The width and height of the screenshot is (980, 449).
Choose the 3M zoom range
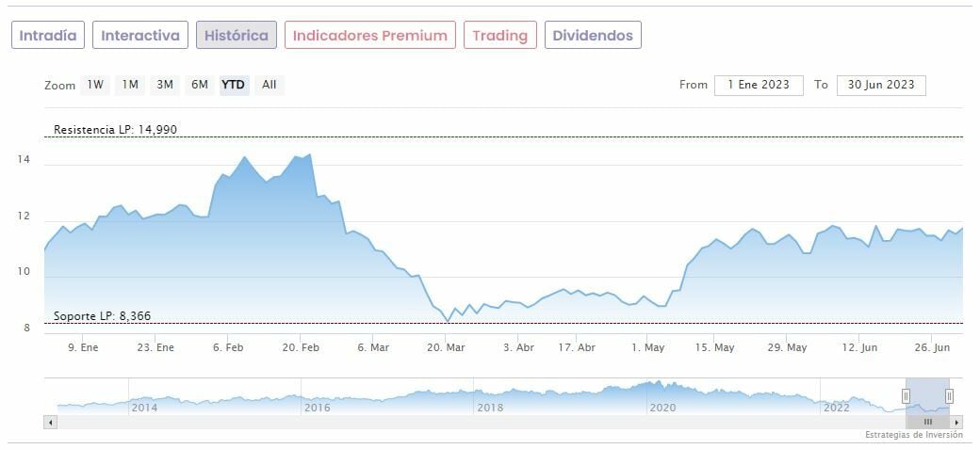pyautogui.click(x=165, y=85)
